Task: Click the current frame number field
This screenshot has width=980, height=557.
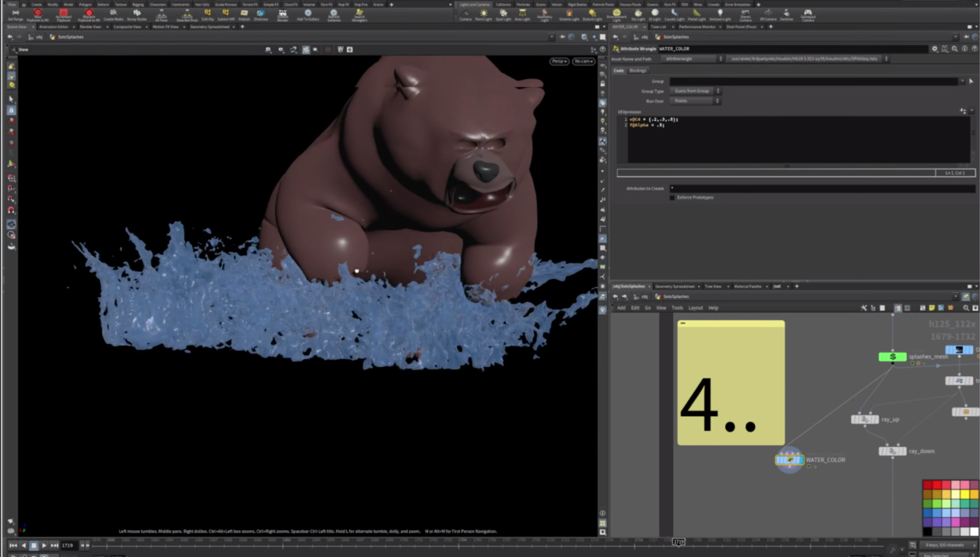Action: tap(70, 546)
